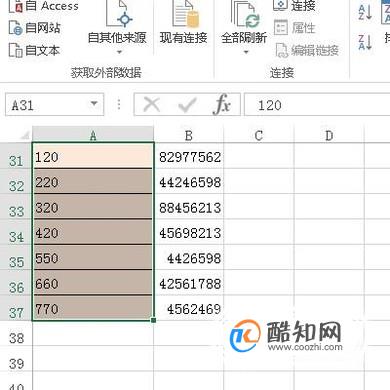Click 属性 properties button
Viewport: 390px width, 390px height.
coord(294,28)
